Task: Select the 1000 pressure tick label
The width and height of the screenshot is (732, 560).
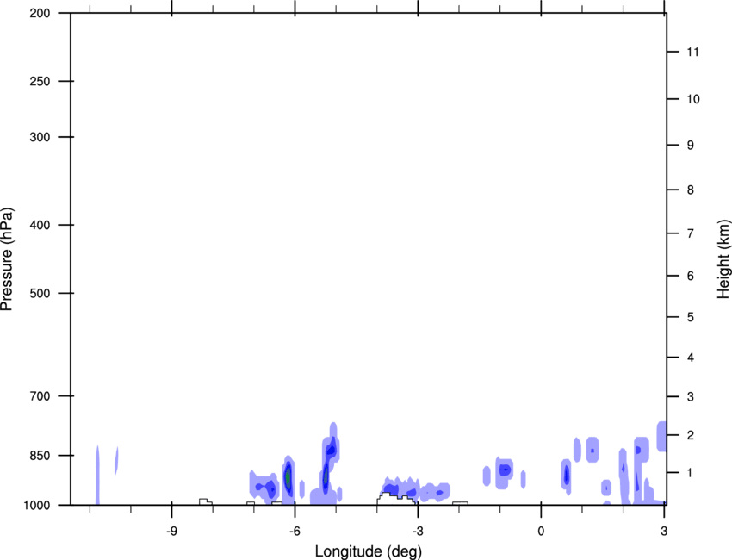Action: (37, 506)
